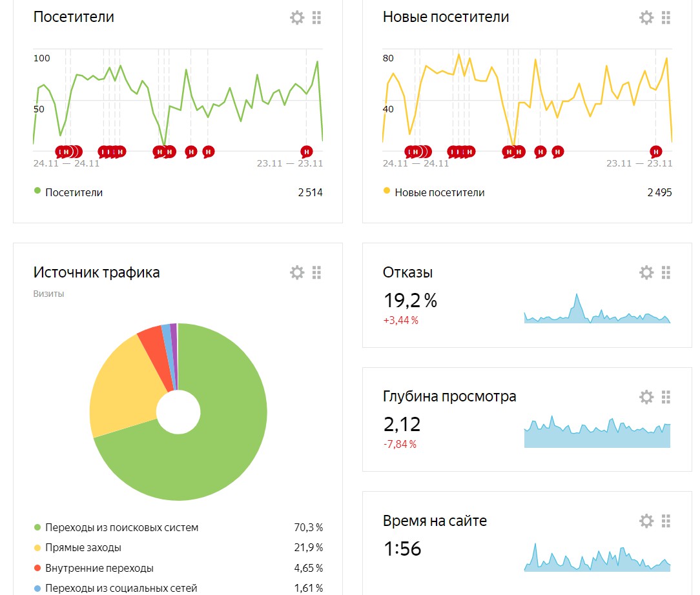Select Прямые заходы legend label

point(83,548)
